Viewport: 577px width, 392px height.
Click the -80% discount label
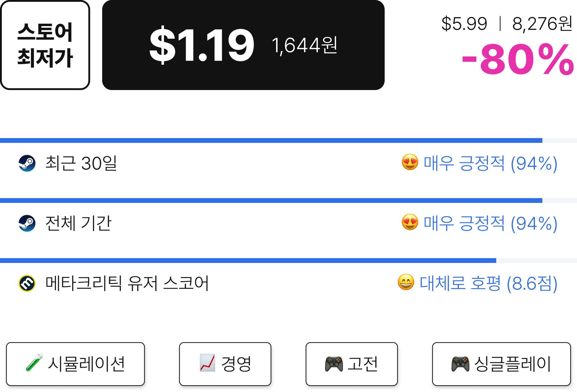(x=518, y=59)
